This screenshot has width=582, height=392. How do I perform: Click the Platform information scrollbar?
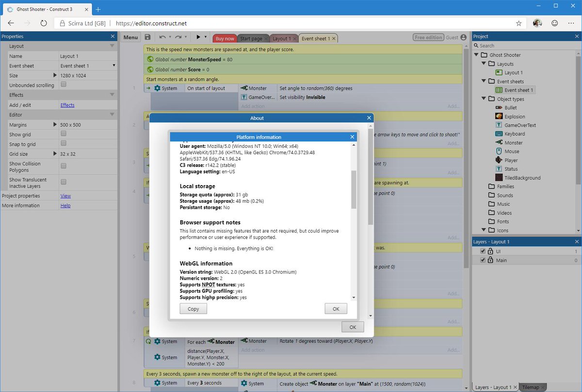tap(354, 189)
